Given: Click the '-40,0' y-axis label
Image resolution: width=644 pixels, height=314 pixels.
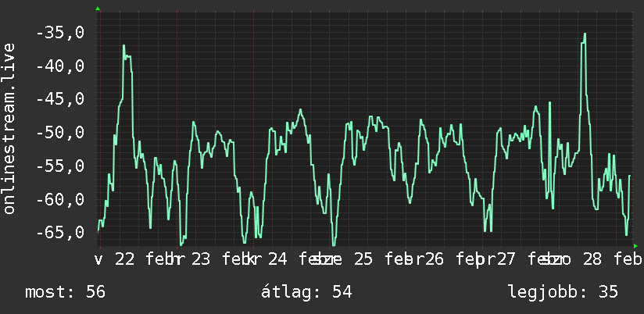Looking at the screenshot, I should pos(60,66).
